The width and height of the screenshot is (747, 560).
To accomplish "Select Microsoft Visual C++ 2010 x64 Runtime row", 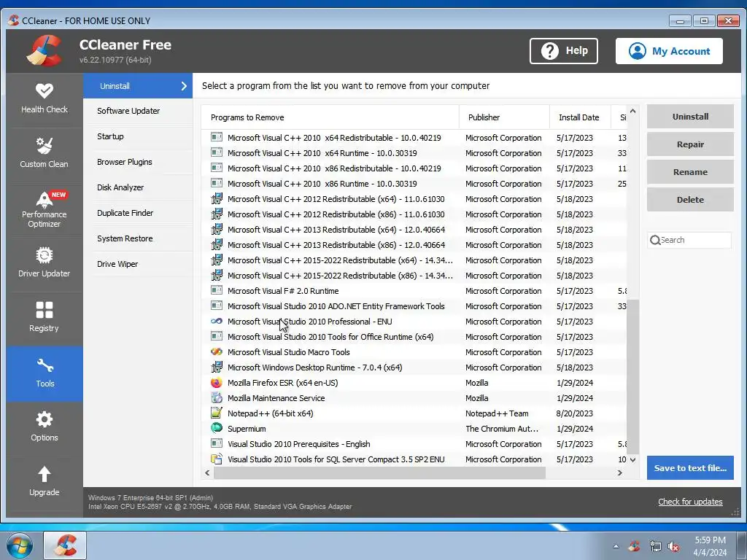I will click(x=414, y=153).
